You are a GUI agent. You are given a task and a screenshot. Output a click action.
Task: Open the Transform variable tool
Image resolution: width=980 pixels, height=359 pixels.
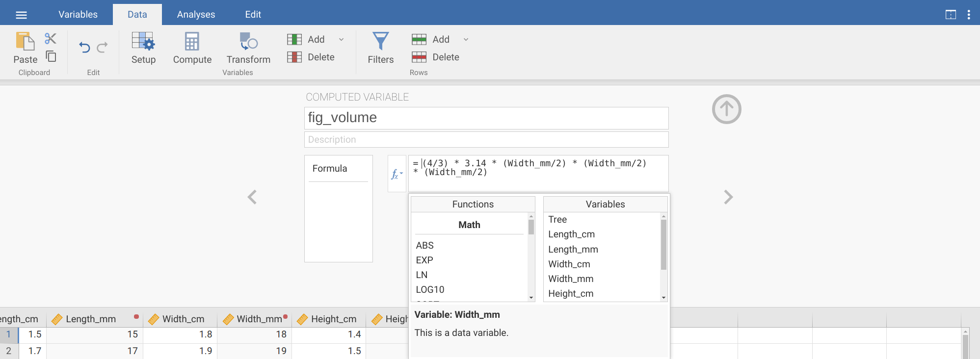coord(248,48)
